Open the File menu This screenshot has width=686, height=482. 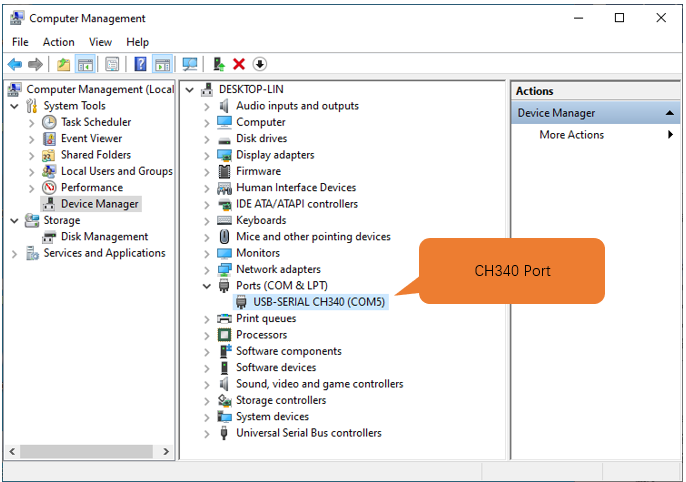(x=20, y=42)
